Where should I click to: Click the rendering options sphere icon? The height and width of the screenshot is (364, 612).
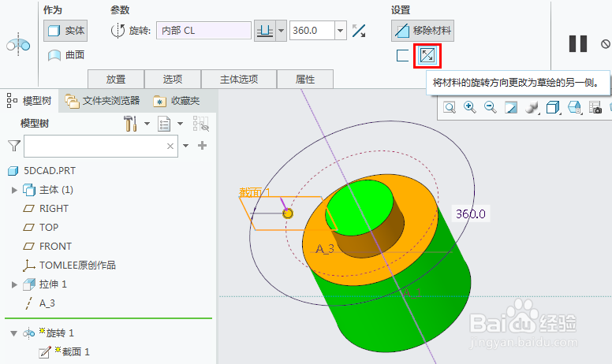click(532, 108)
